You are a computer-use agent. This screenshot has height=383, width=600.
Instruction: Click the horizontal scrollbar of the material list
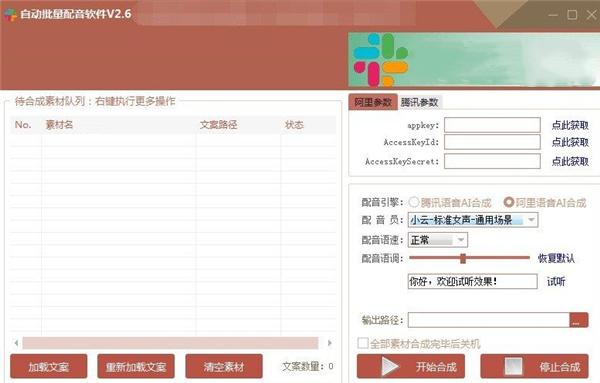[x=170, y=343]
